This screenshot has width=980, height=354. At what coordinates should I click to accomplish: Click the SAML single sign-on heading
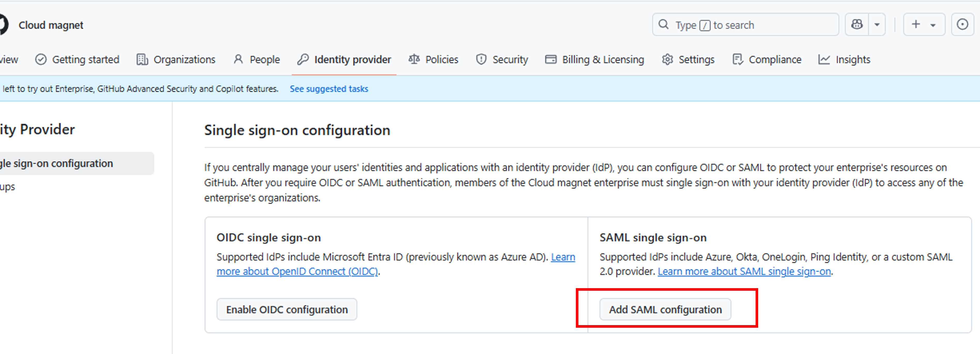click(x=653, y=238)
